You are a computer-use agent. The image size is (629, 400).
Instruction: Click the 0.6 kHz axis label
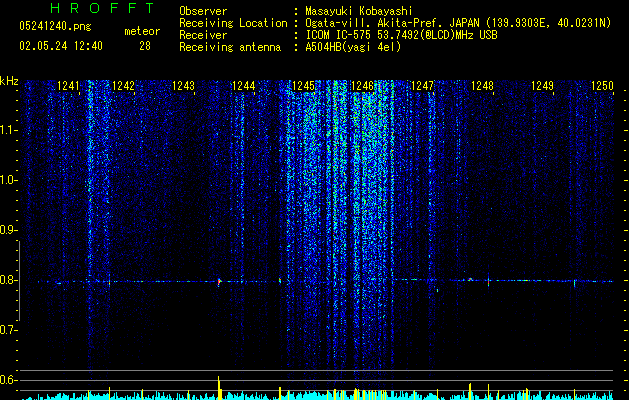8,380
